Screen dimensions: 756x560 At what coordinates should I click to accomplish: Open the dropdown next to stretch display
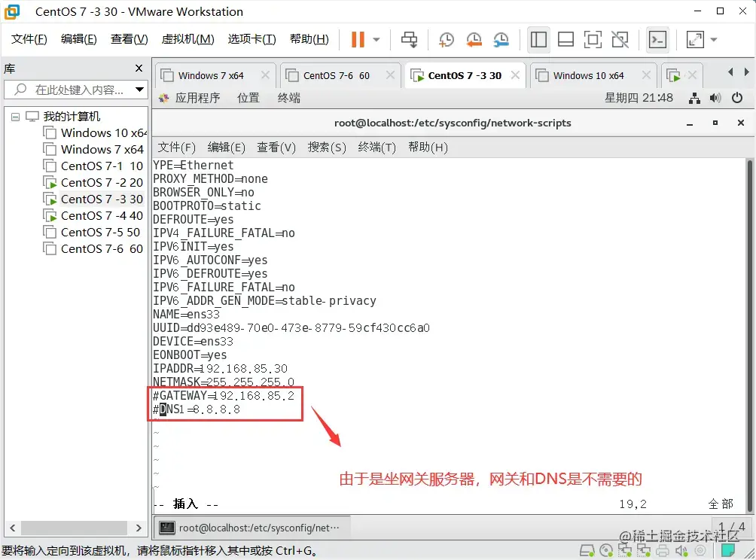714,40
